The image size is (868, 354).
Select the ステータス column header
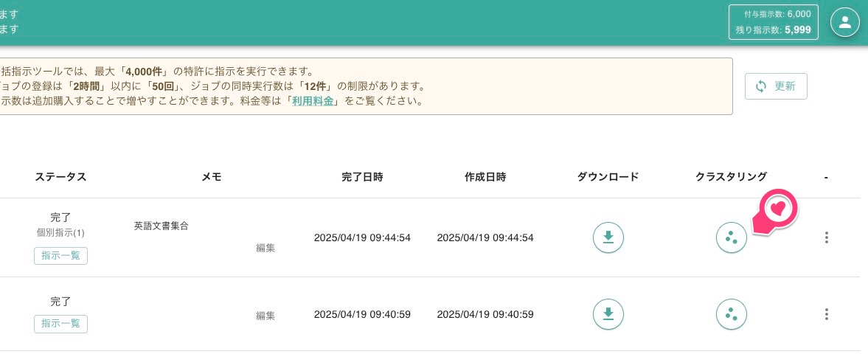61,177
